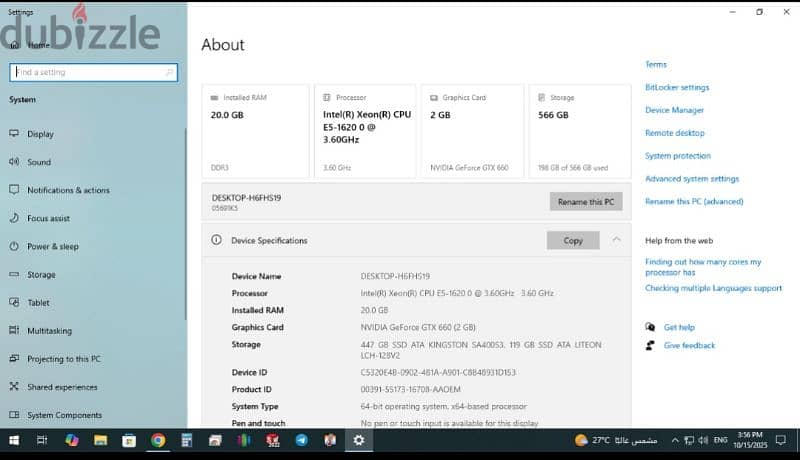This screenshot has height=460, width=800.
Task: Open Rename this PC (advanced) link
Action: click(694, 201)
